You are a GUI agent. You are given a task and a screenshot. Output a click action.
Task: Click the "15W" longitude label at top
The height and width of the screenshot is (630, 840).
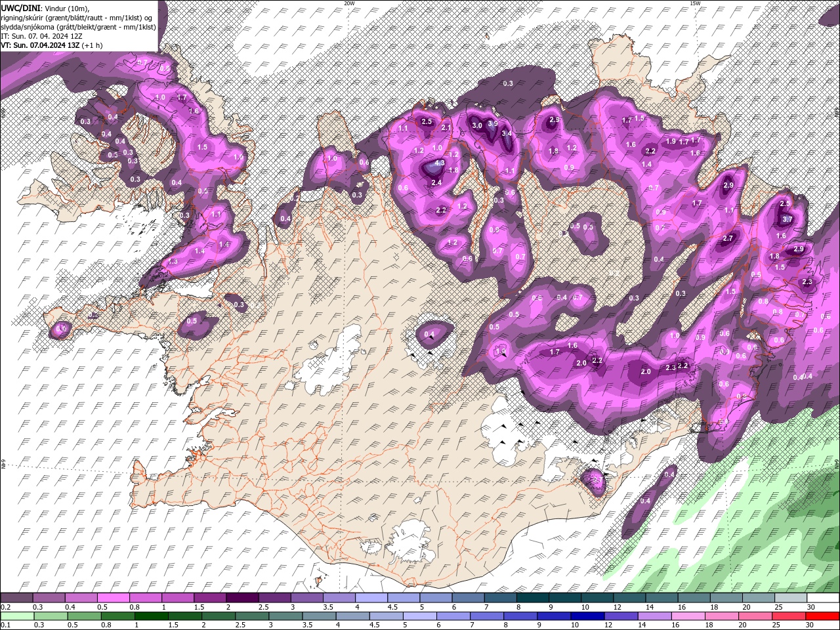(695, 3)
